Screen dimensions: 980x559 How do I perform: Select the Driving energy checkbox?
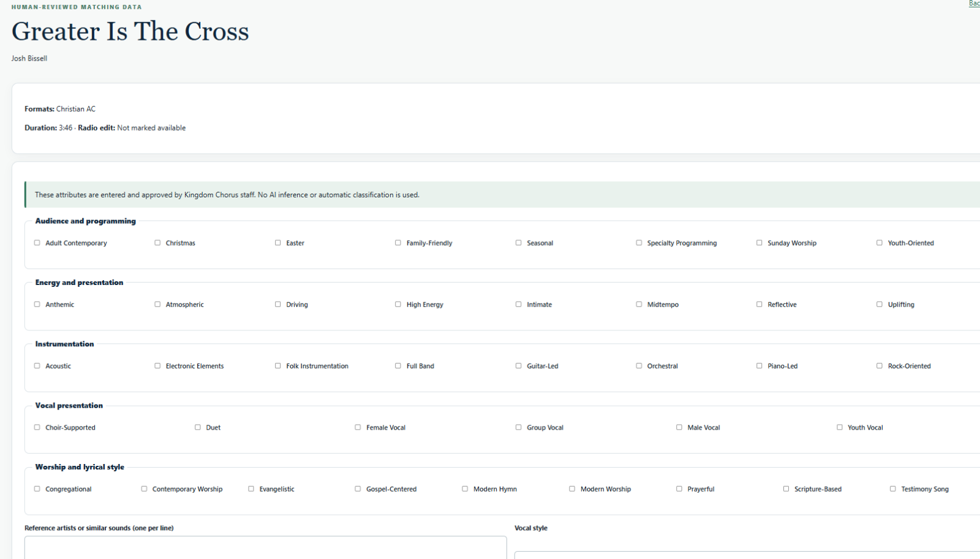[x=278, y=304]
